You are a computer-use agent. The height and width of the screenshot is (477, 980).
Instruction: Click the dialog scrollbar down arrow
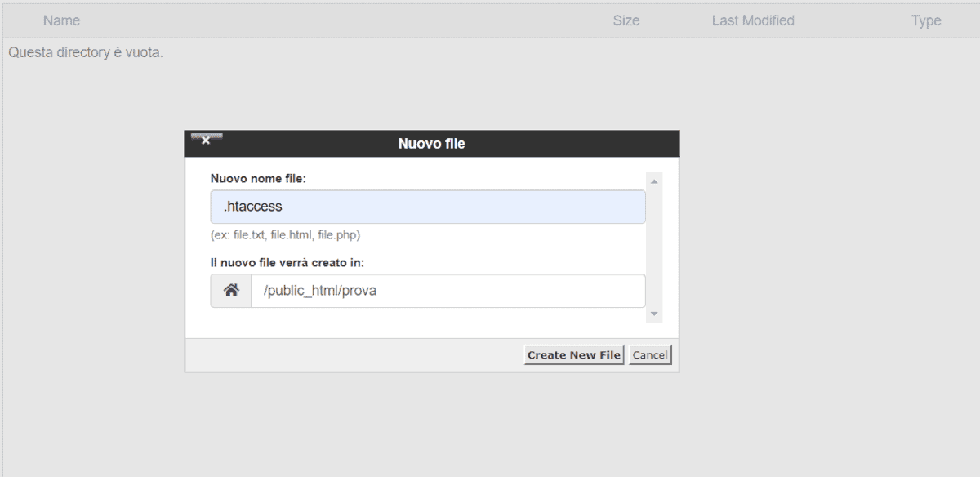(653, 314)
